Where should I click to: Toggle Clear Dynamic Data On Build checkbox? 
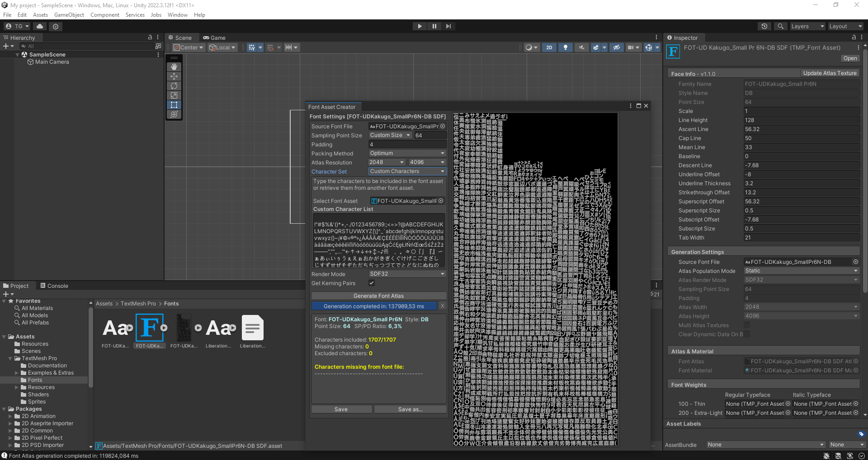747,334
